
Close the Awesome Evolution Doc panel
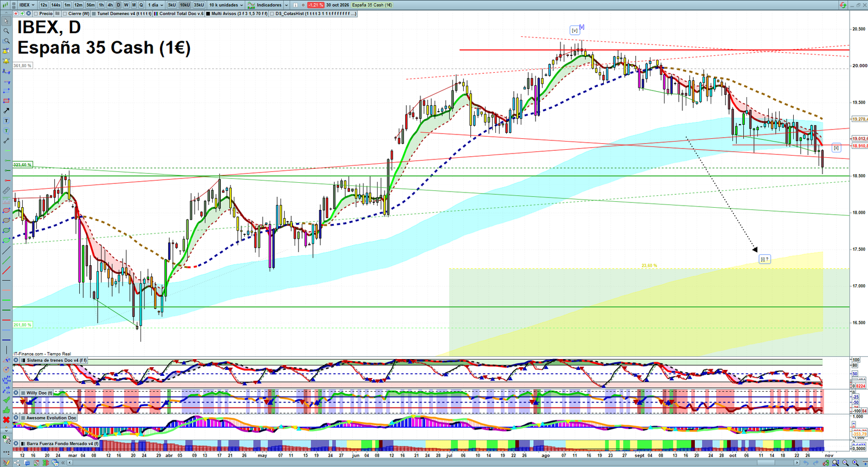point(16,418)
